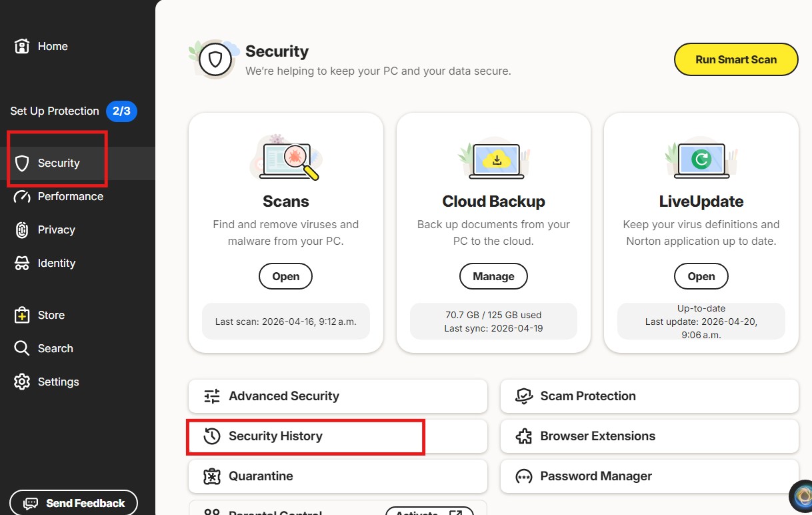The height and width of the screenshot is (515, 812).
Task: Click the LiveUpdate Up-to-date status text
Action: 701,308
